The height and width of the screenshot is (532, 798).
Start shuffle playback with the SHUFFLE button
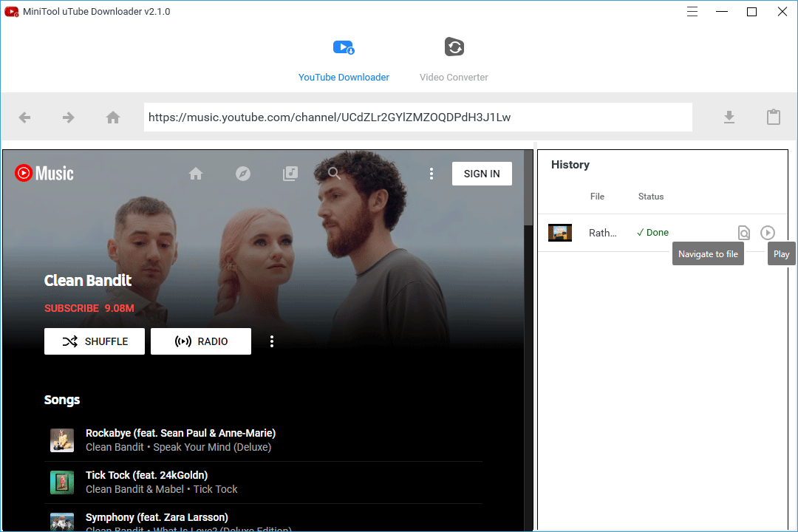coord(94,341)
